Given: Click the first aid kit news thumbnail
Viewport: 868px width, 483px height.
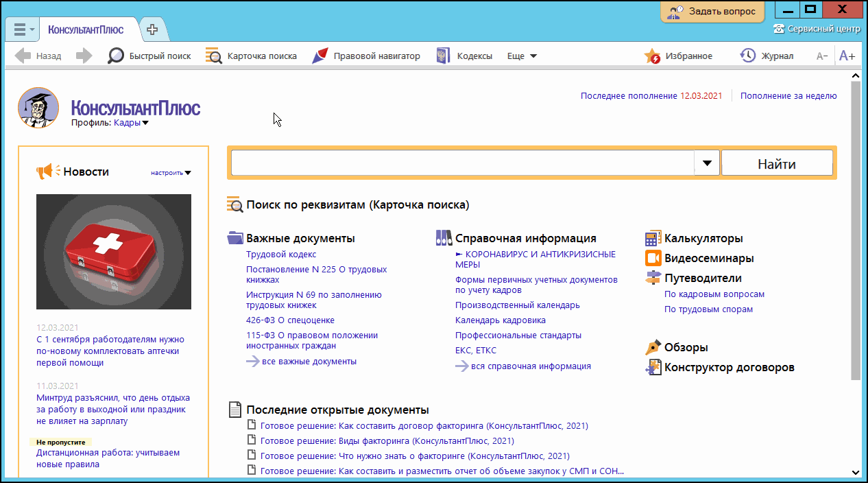Looking at the screenshot, I should (114, 252).
